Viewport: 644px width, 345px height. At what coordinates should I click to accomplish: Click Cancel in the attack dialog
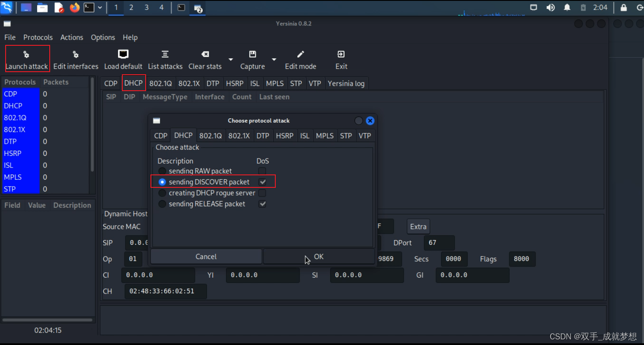pos(206,256)
